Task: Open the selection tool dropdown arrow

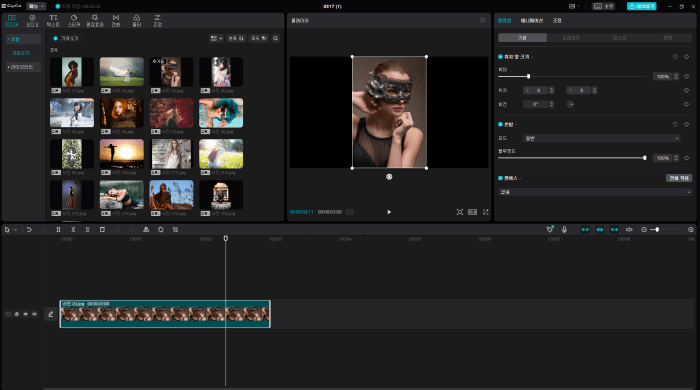Action: [15, 230]
